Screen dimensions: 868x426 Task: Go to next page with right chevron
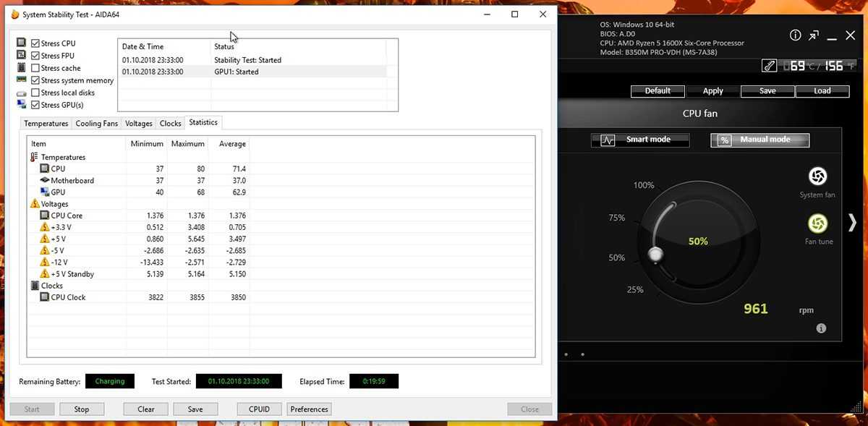(x=852, y=223)
